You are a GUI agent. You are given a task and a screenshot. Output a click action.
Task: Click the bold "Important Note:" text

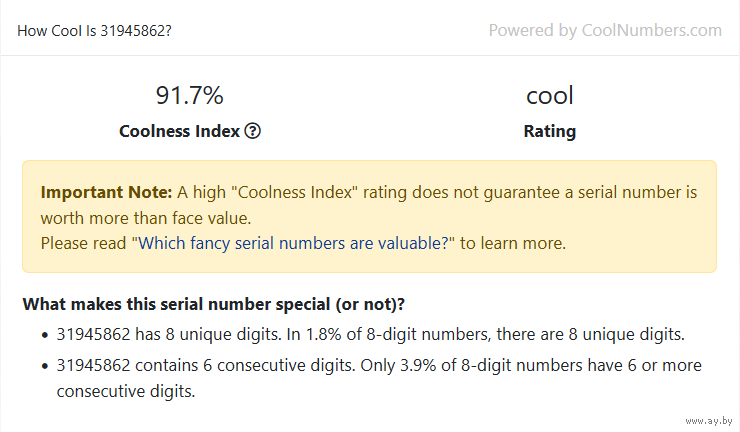tap(106, 192)
